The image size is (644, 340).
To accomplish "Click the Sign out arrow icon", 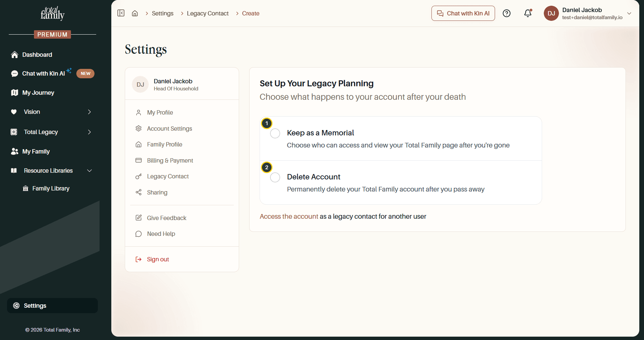I will pos(139,259).
